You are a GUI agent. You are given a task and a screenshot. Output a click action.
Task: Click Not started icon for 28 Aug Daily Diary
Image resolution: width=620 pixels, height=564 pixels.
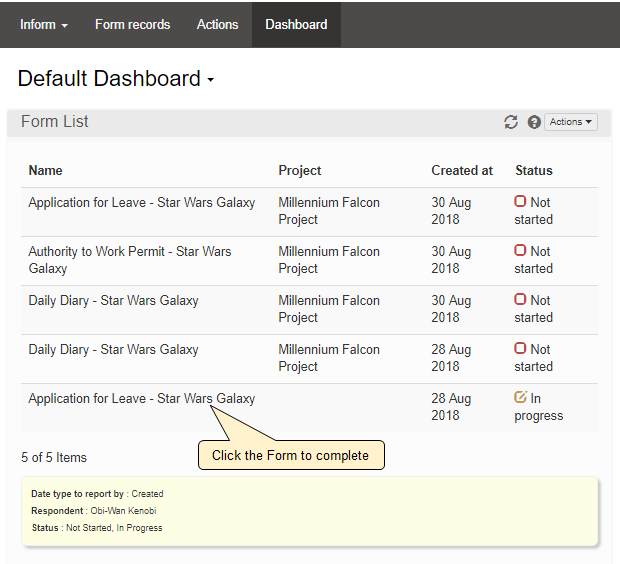click(x=520, y=349)
